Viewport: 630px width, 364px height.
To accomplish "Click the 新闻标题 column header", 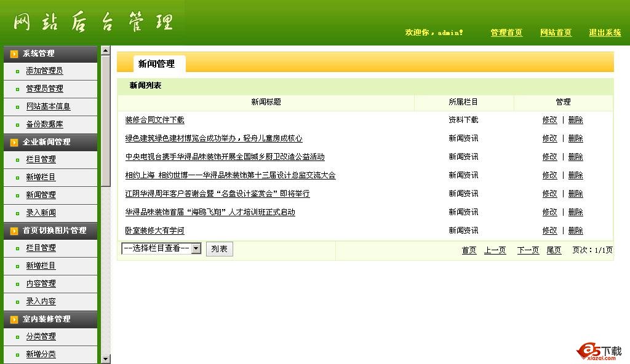I will (x=266, y=102).
